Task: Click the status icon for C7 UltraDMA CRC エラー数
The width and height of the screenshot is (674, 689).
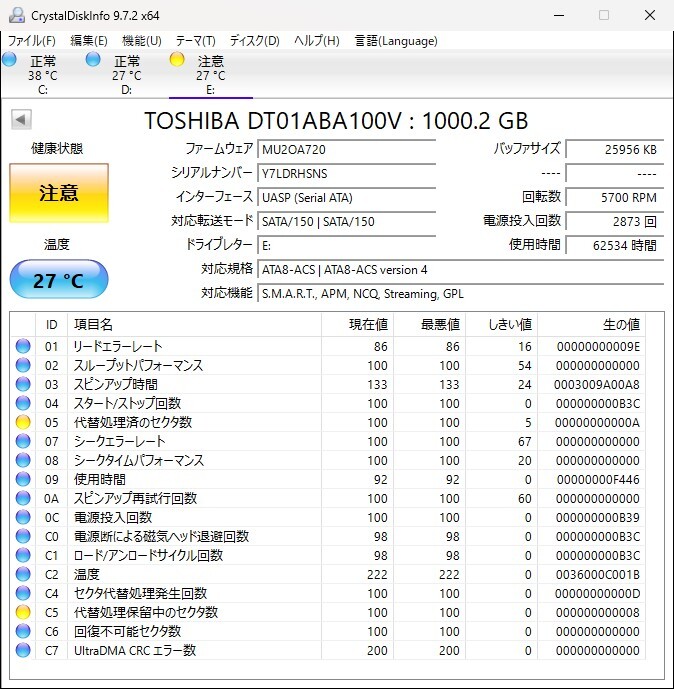Action: click(23, 650)
